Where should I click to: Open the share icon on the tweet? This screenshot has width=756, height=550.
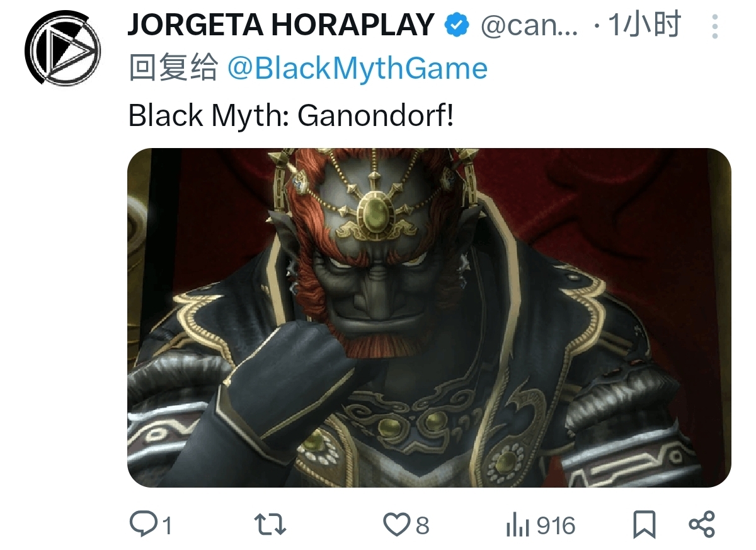click(702, 524)
